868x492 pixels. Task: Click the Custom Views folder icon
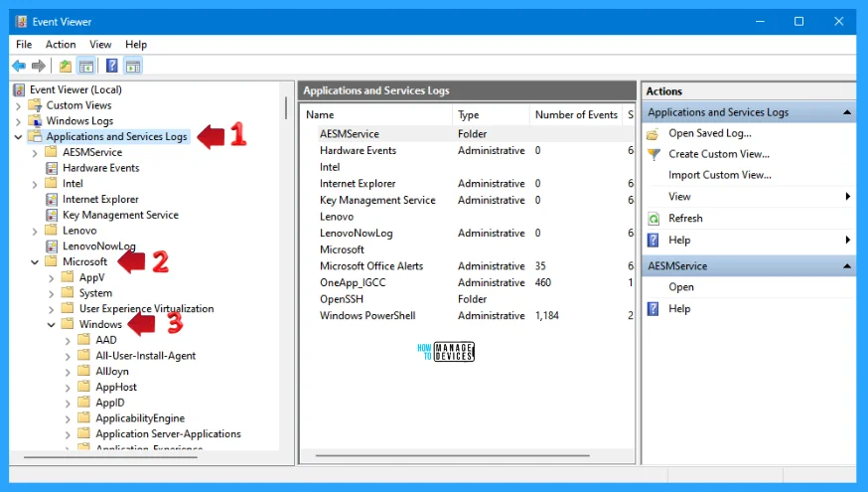(x=35, y=105)
